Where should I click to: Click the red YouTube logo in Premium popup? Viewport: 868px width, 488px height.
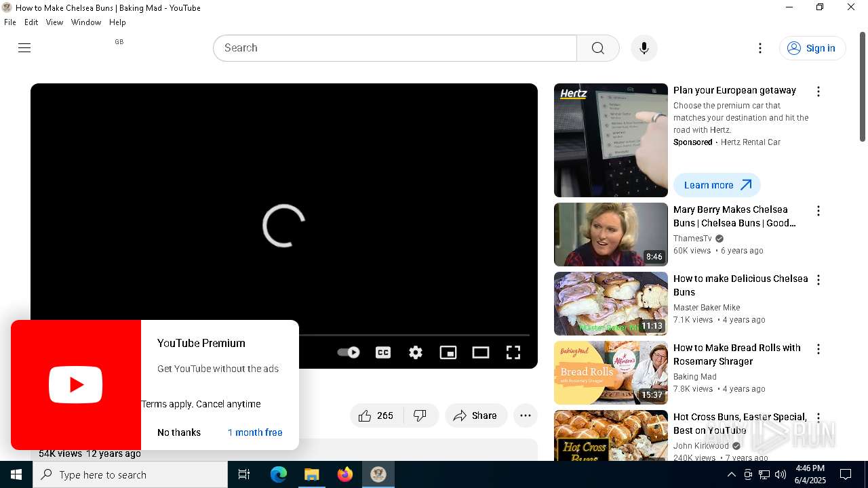(76, 384)
